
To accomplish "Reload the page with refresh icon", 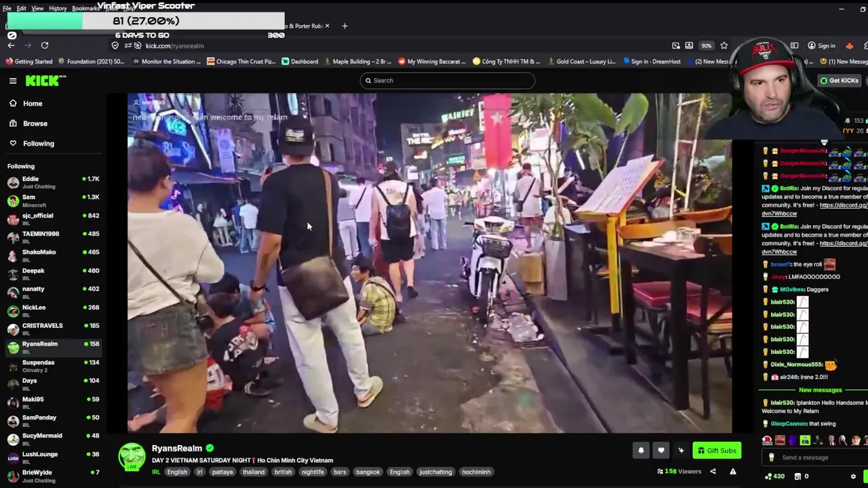I will point(45,45).
